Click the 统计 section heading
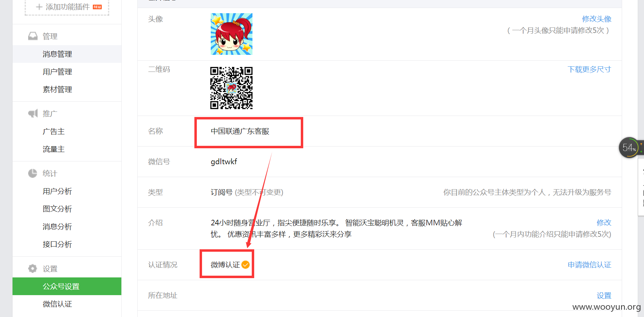Image resolution: width=644 pixels, height=317 pixels. [50, 174]
